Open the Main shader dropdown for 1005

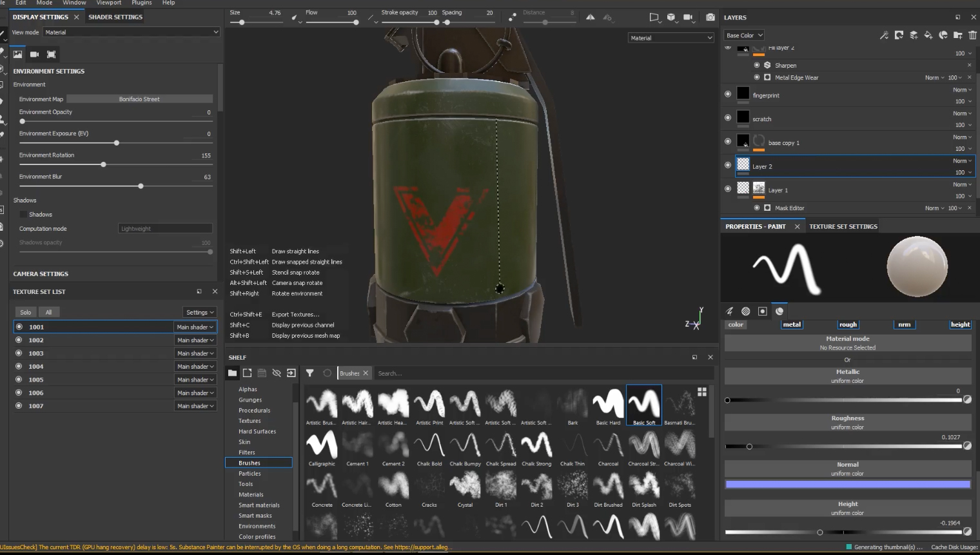coord(195,380)
